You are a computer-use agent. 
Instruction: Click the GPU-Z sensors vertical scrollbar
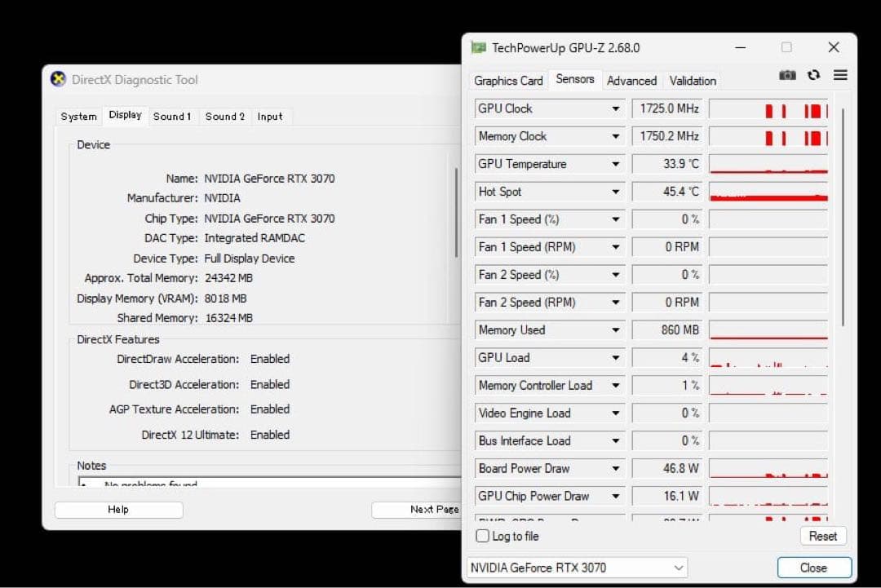843,216
